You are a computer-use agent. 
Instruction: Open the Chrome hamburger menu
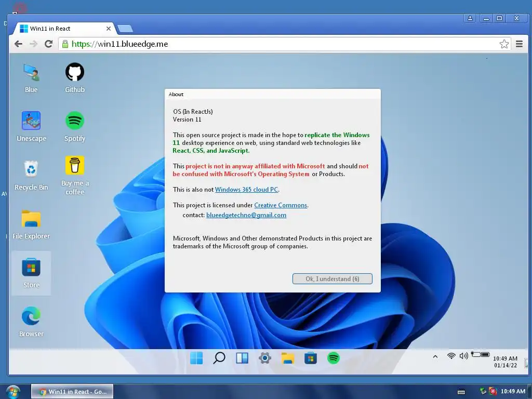pos(519,44)
